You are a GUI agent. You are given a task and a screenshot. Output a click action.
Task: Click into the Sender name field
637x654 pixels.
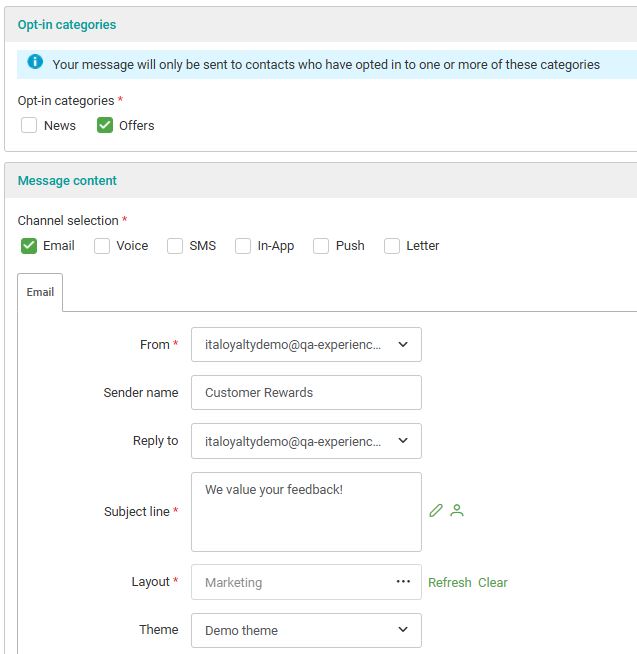tap(306, 393)
